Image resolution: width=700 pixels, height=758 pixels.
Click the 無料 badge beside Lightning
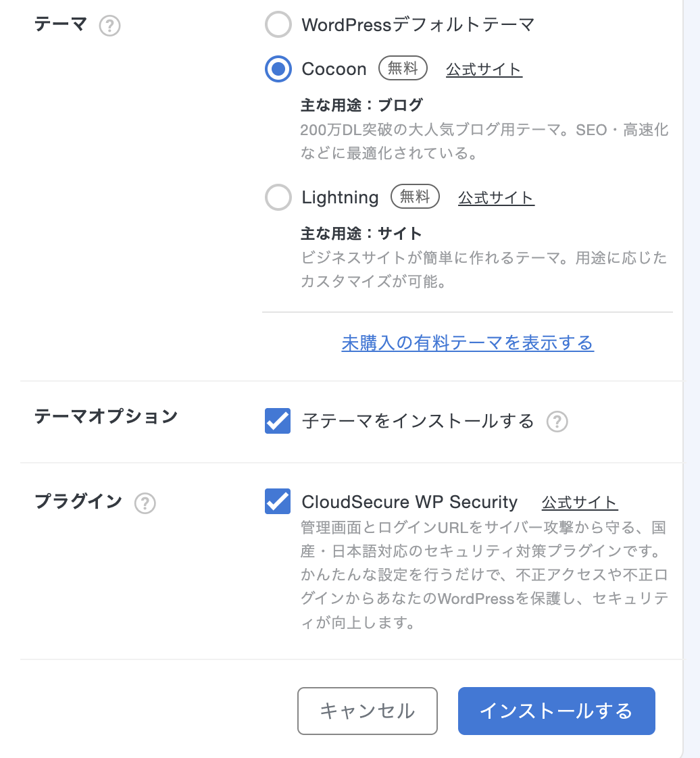click(415, 197)
